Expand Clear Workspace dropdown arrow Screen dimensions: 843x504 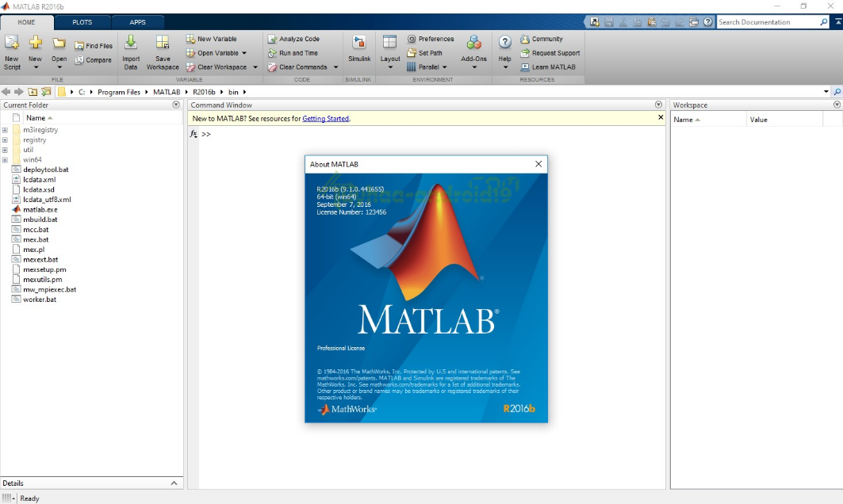tap(255, 67)
